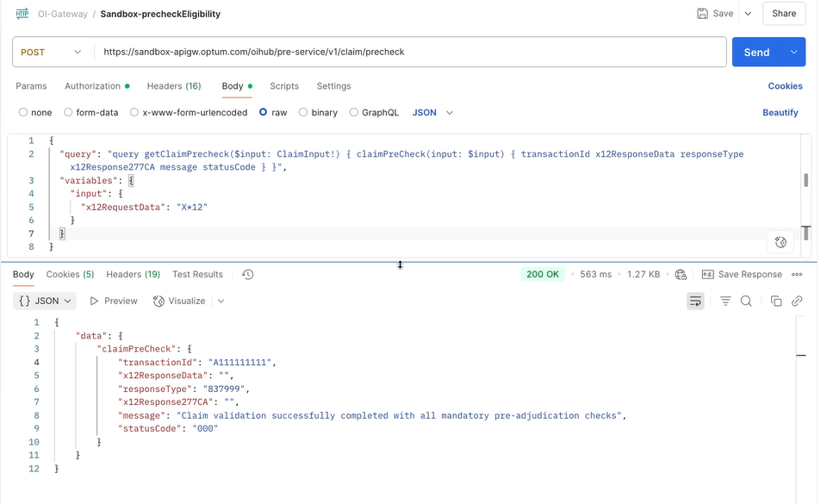827x504 pixels.
Task: Select the binary body type
Action: coord(318,112)
